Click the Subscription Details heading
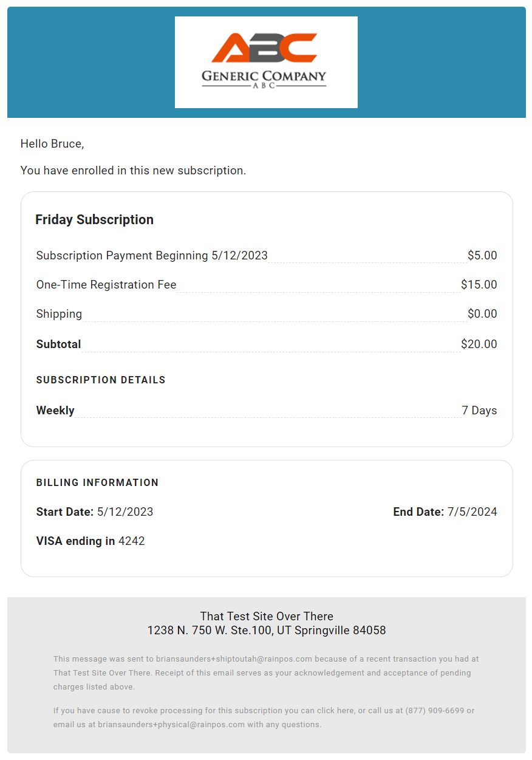 (x=101, y=380)
